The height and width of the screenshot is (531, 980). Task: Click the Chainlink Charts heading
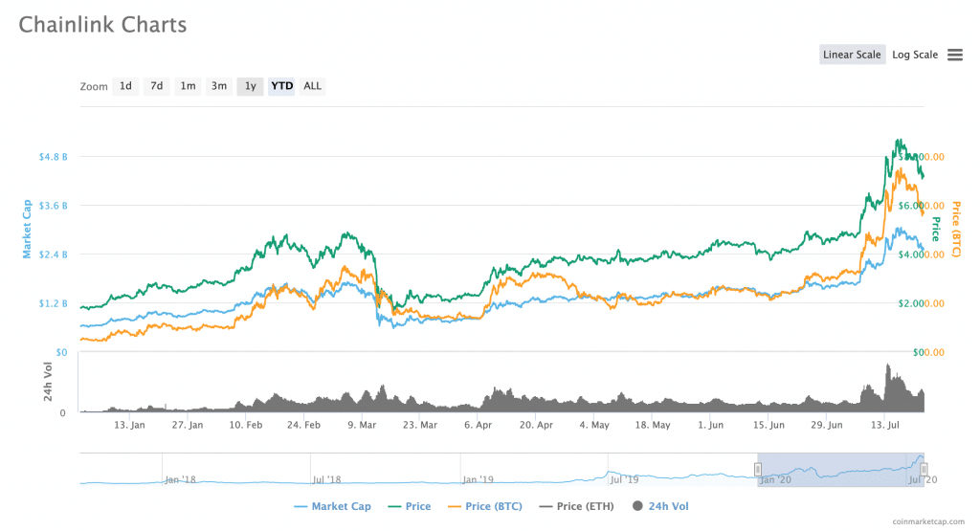click(x=102, y=24)
